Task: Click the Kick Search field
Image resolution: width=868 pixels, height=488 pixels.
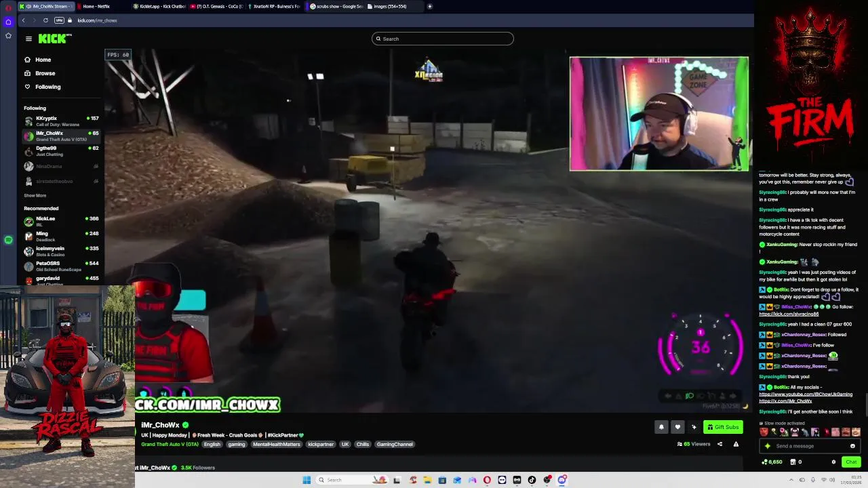Action: tap(442, 39)
